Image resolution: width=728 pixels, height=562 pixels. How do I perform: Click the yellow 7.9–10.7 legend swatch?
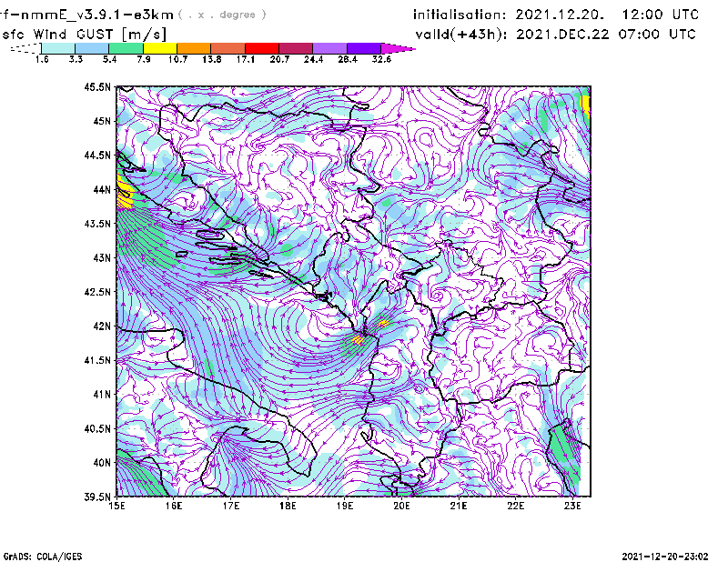160,48
